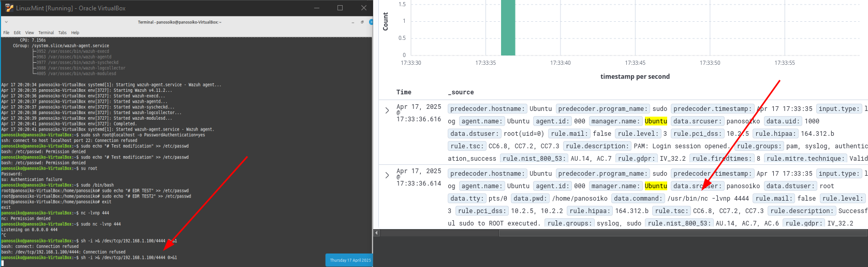Viewport: 868px width, 267px height.
Task: Maximize the Oracle VirtualBox window
Action: (x=340, y=8)
